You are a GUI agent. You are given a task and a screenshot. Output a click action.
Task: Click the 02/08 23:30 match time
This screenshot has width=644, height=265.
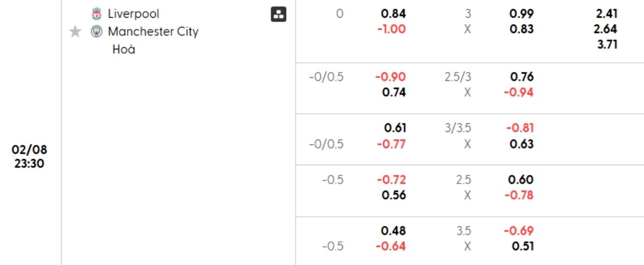point(30,157)
